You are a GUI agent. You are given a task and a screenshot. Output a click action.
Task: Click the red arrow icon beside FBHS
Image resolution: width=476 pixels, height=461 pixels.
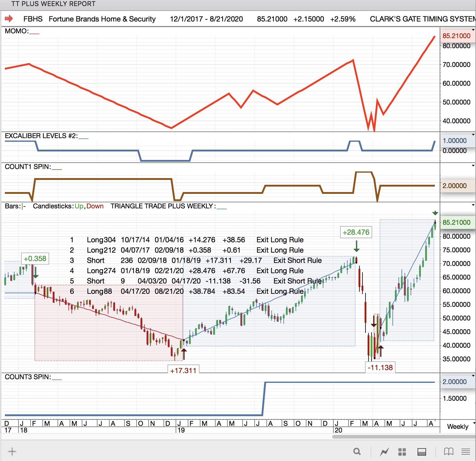[9, 19]
